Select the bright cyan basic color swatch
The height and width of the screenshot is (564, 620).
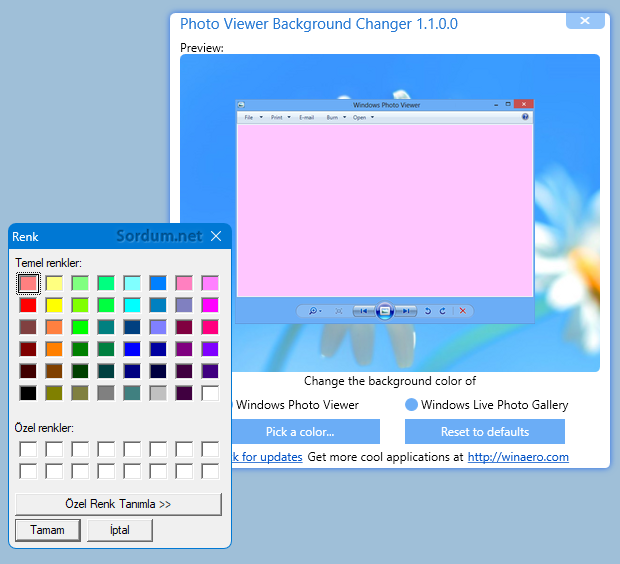point(132,305)
